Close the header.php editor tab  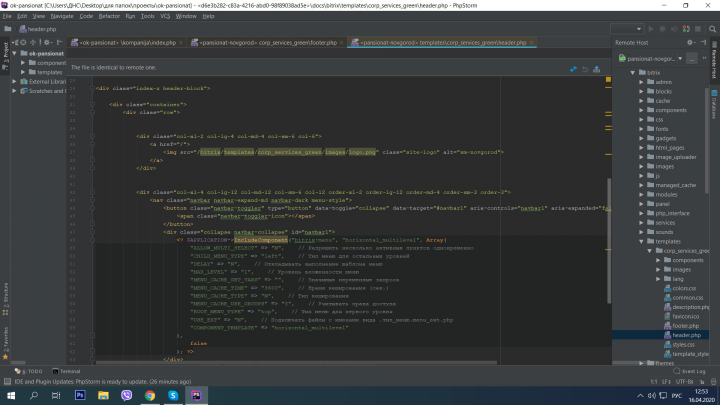tap(532, 42)
